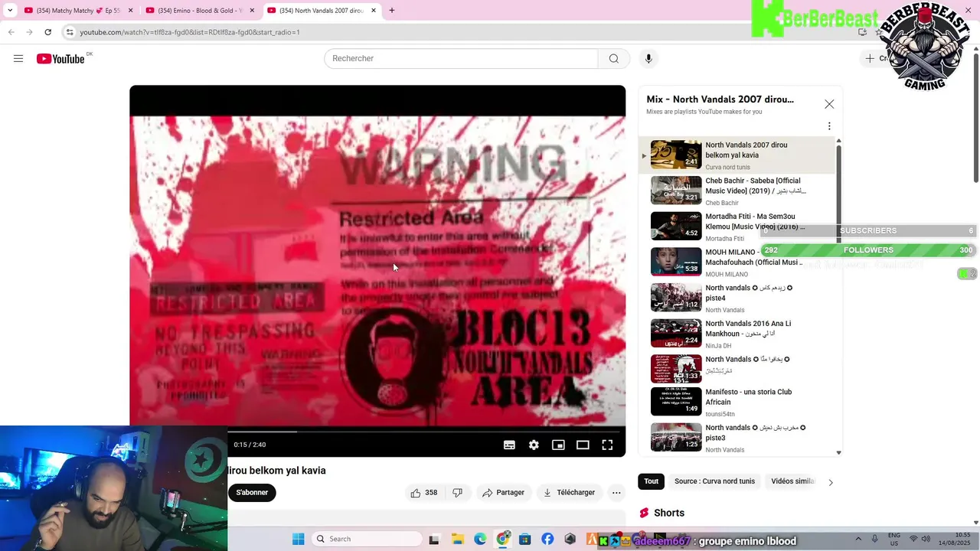The image size is (980, 551).
Task: Open the tray microphone indicator
Action: tap(875, 539)
